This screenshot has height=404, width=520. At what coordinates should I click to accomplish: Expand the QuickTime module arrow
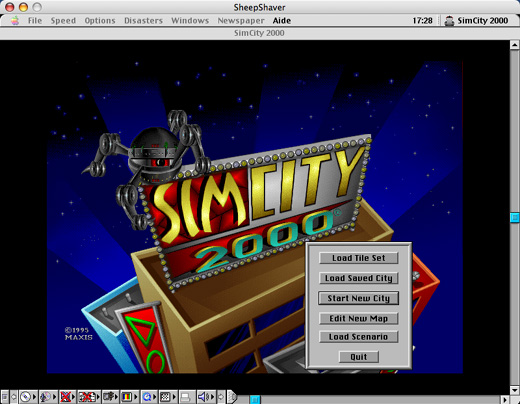pos(155,397)
